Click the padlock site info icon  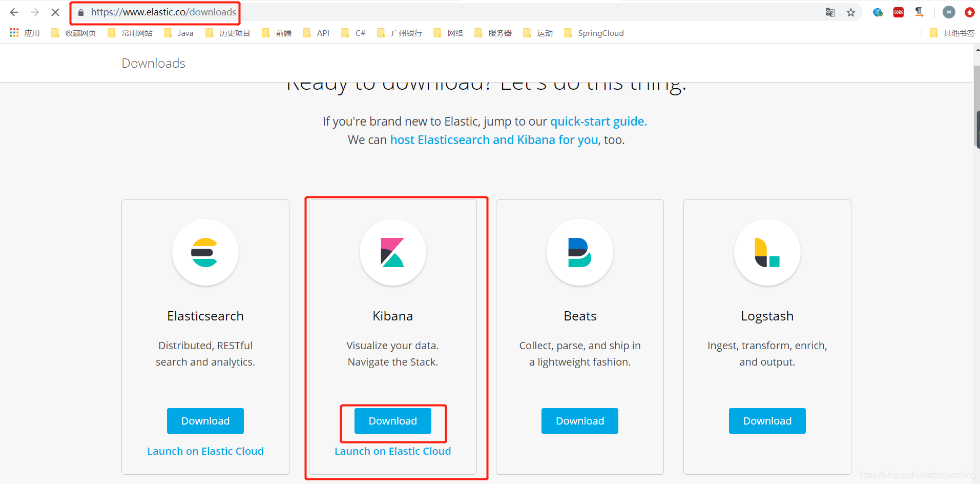[x=80, y=12]
